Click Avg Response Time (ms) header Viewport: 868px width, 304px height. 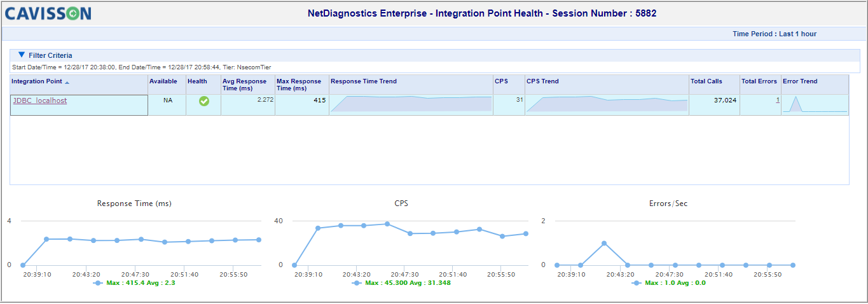point(245,85)
